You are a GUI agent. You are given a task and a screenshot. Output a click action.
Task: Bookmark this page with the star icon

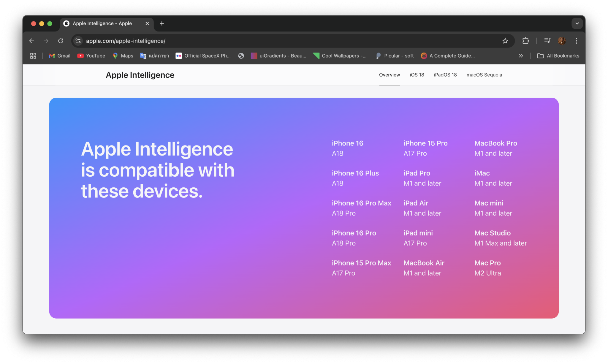pyautogui.click(x=505, y=41)
